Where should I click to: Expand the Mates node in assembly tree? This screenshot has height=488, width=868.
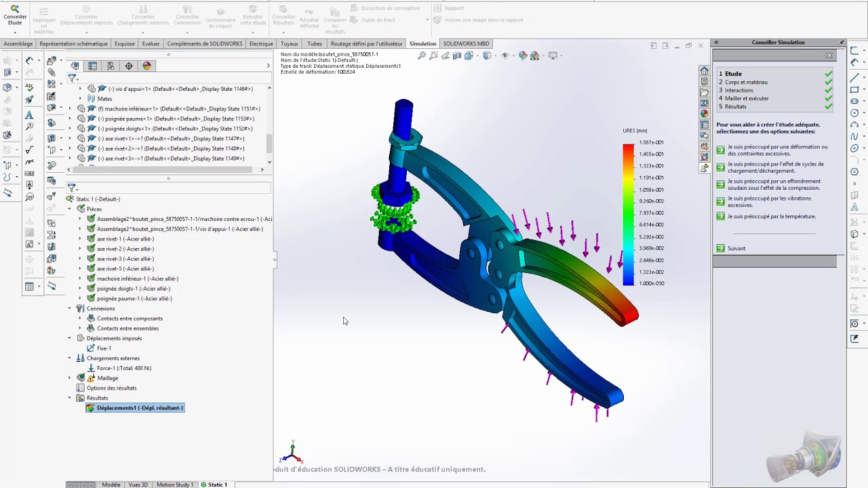[80, 98]
